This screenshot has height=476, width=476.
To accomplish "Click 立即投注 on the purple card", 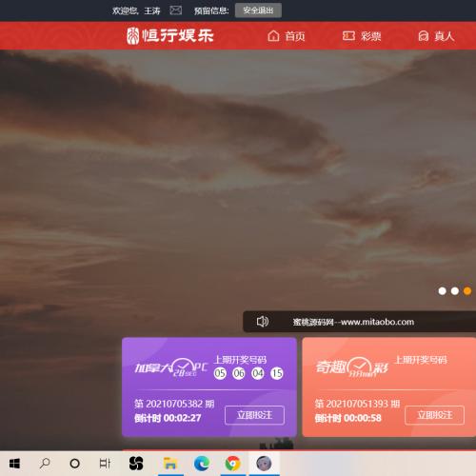I will tap(254, 415).
